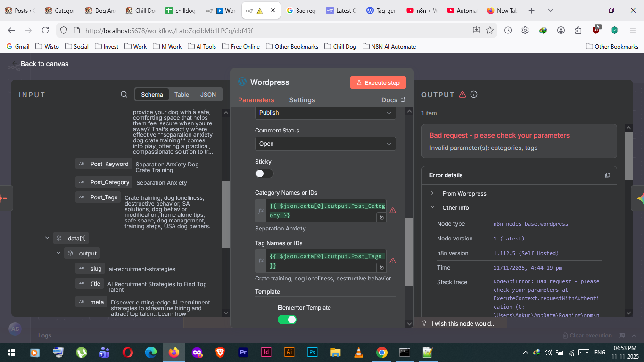Click the red warning triangle beside OUTPUT

(462, 94)
